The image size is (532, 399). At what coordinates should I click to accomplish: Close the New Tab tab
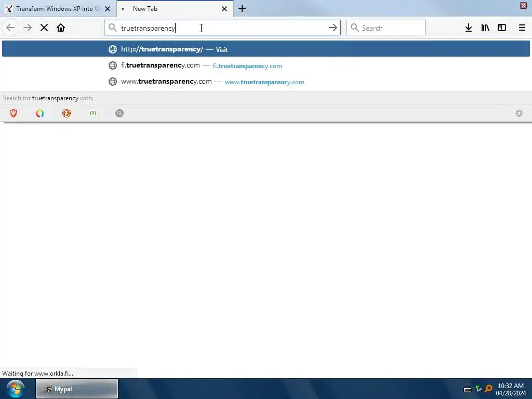coord(224,9)
